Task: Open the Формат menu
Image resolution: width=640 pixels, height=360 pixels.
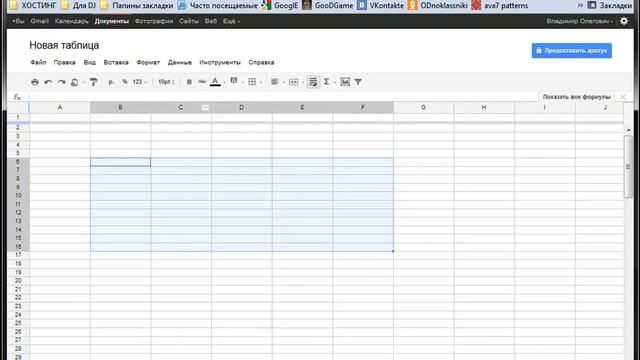Action: (x=148, y=62)
